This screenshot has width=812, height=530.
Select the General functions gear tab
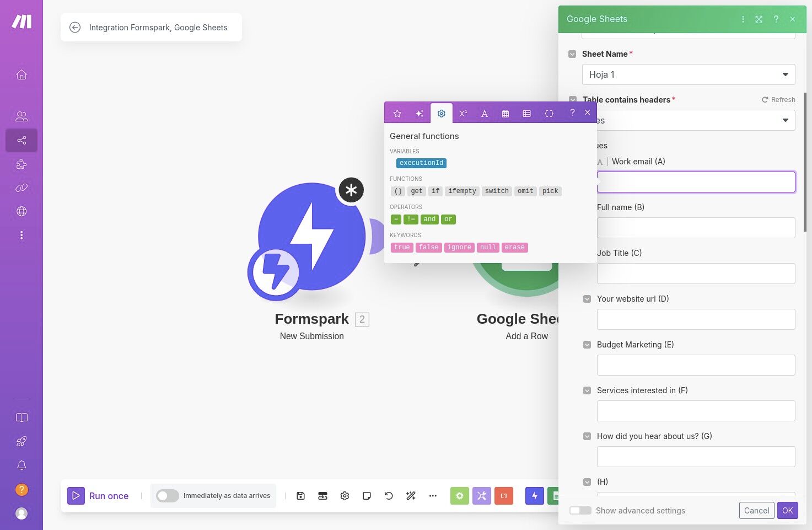(442, 114)
